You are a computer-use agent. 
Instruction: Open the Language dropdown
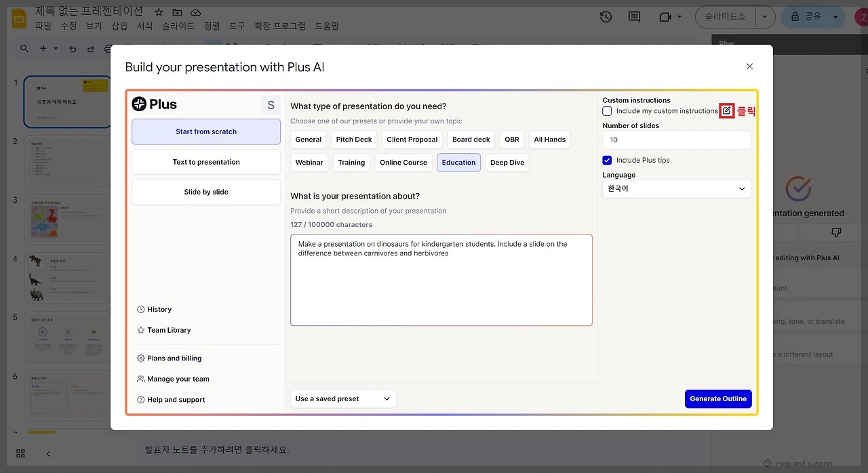[x=677, y=189]
